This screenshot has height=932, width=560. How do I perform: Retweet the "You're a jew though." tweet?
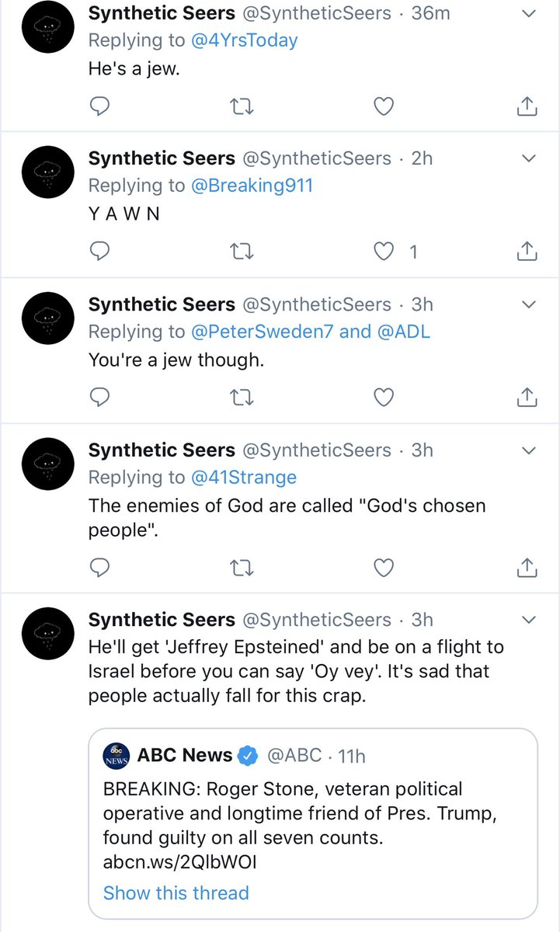pyautogui.click(x=242, y=398)
